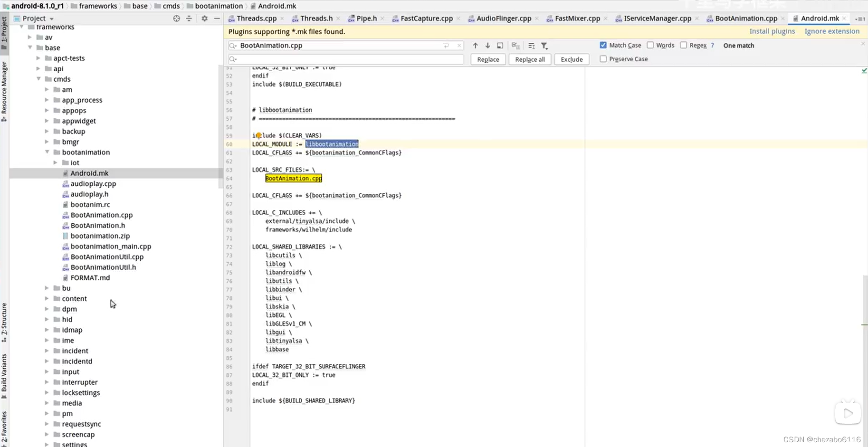
Task: Collapse the bootanimation folder in tree
Action: coord(47,152)
